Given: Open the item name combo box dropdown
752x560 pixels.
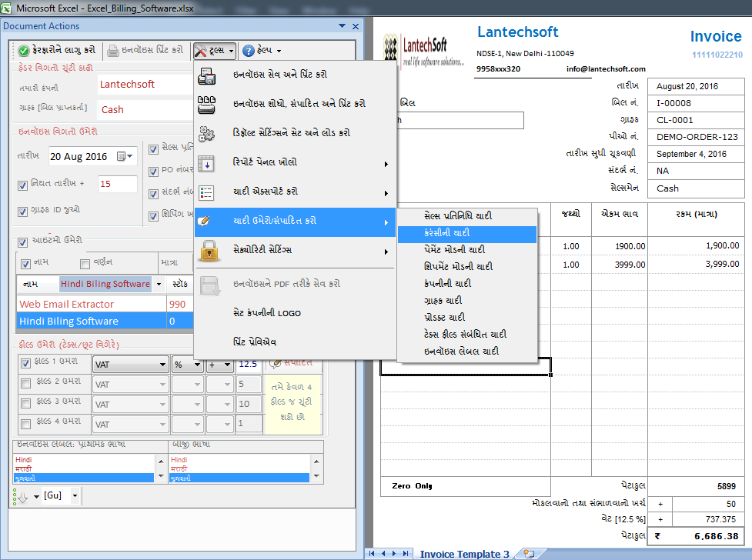Looking at the screenshot, I should [159, 285].
